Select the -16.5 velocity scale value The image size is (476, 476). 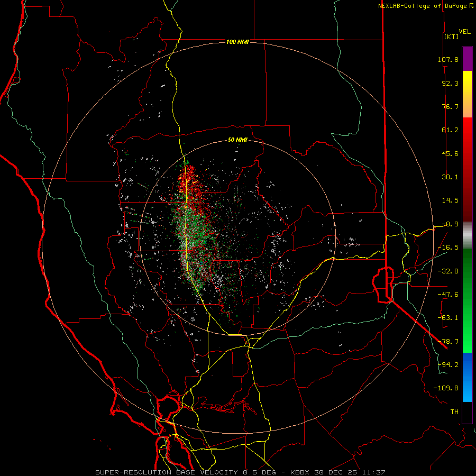(x=448, y=248)
